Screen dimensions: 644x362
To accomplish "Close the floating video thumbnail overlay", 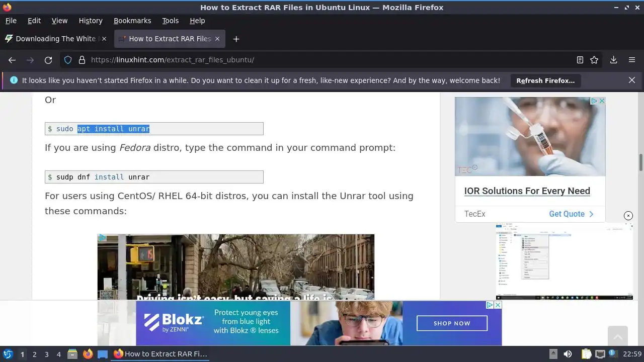I will coord(628,215).
